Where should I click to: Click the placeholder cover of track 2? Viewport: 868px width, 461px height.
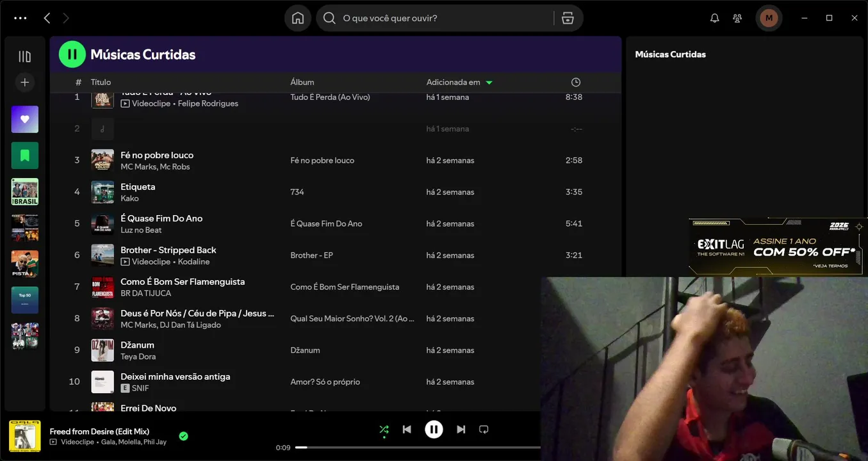(102, 129)
